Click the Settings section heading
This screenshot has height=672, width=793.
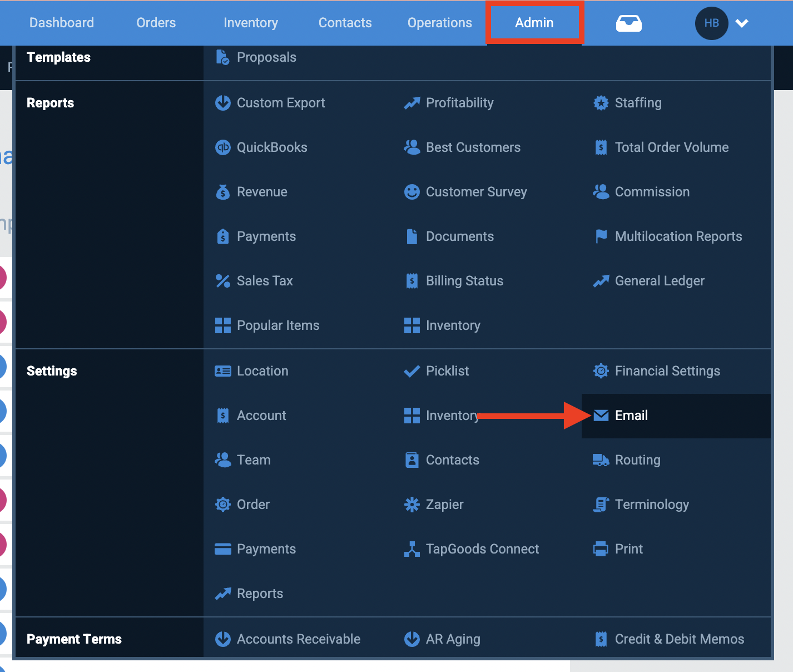(52, 371)
